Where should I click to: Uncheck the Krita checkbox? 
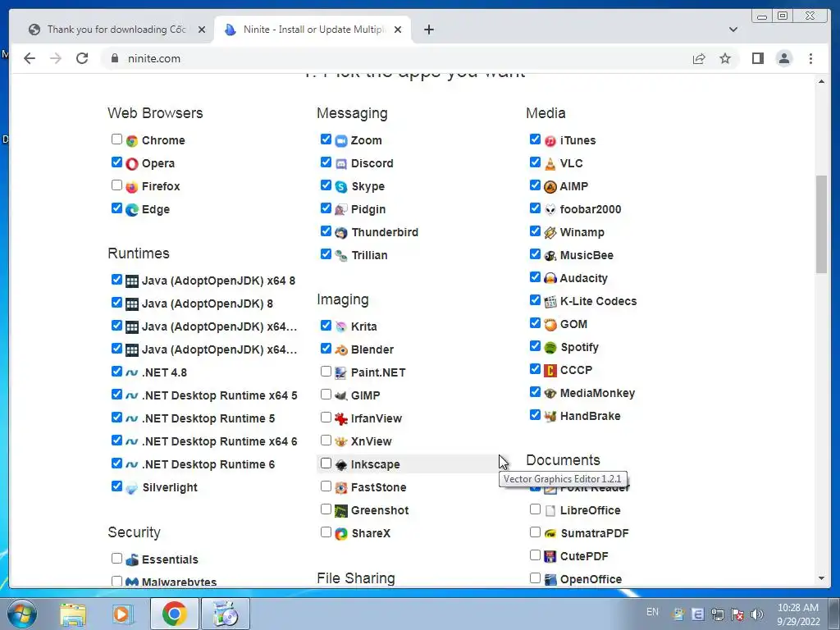326,325
